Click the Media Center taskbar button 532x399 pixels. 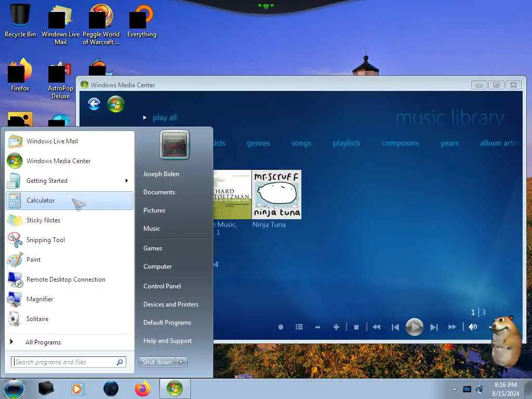(175, 389)
